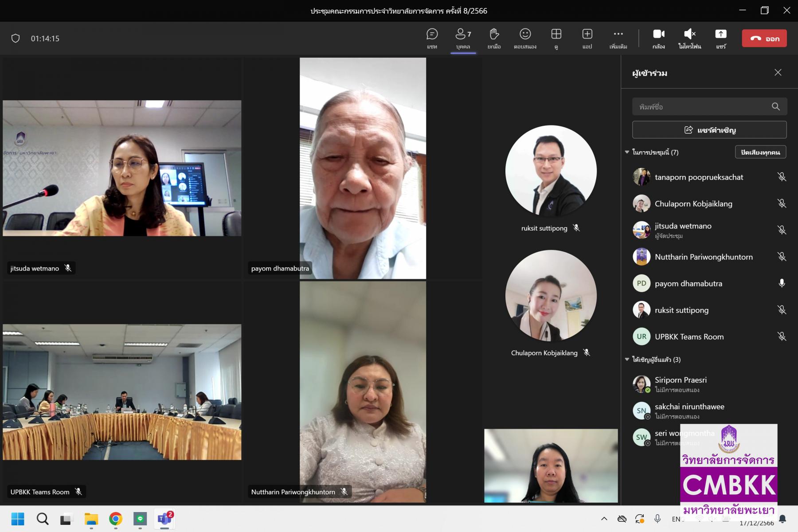
Task: Open the chat (แชท) panel
Action: 432,39
